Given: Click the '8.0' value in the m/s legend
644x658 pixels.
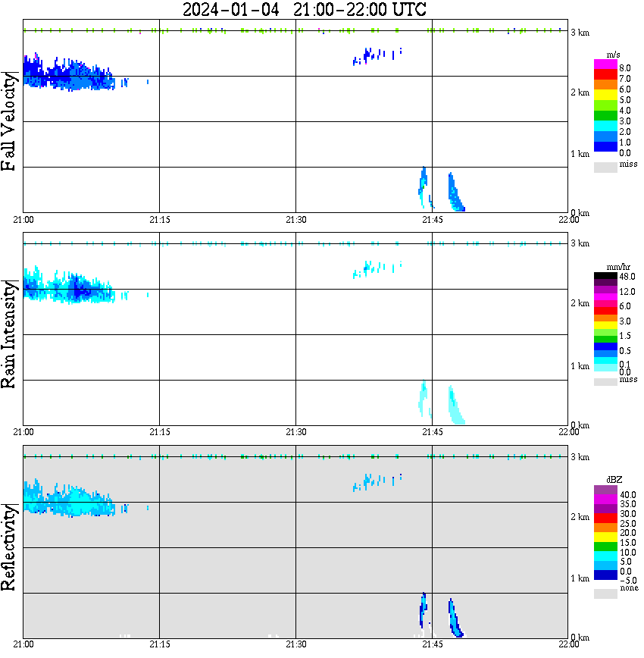Looking at the screenshot, I should [625, 68].
